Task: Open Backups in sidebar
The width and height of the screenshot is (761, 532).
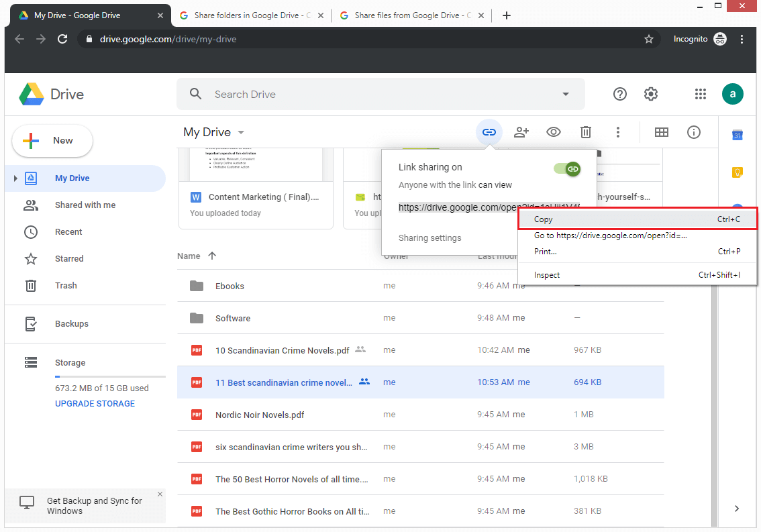Action: coord(85,324)
